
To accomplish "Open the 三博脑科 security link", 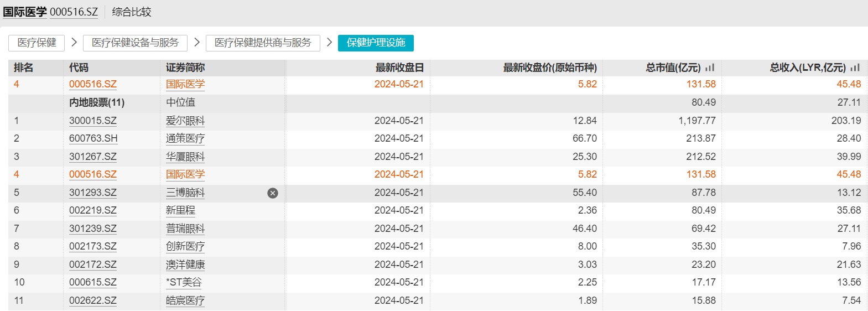I will 185,193.
